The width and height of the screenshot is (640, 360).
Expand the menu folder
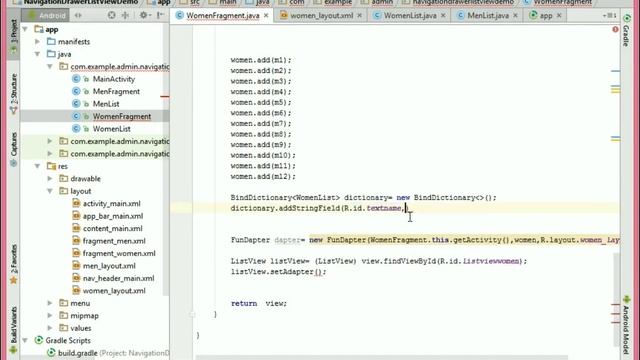(x=50, y=303)
